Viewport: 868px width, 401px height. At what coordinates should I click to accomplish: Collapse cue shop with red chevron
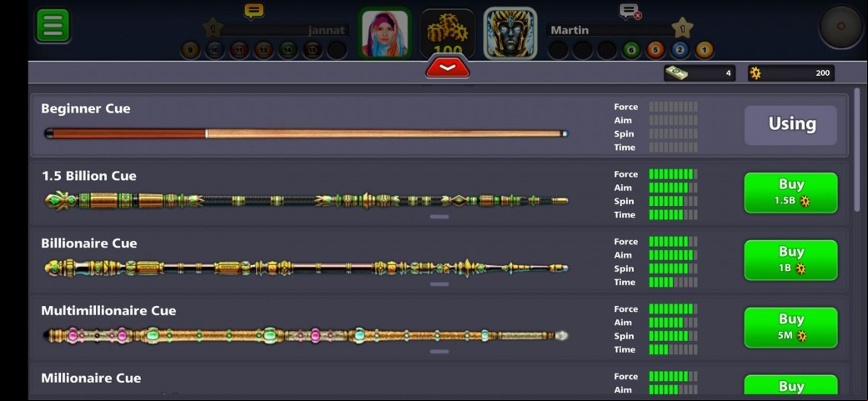tap(447, 68)
